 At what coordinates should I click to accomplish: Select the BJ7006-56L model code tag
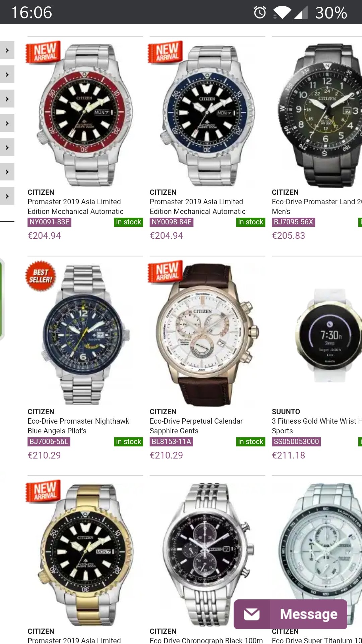click(x=49, y=441)
